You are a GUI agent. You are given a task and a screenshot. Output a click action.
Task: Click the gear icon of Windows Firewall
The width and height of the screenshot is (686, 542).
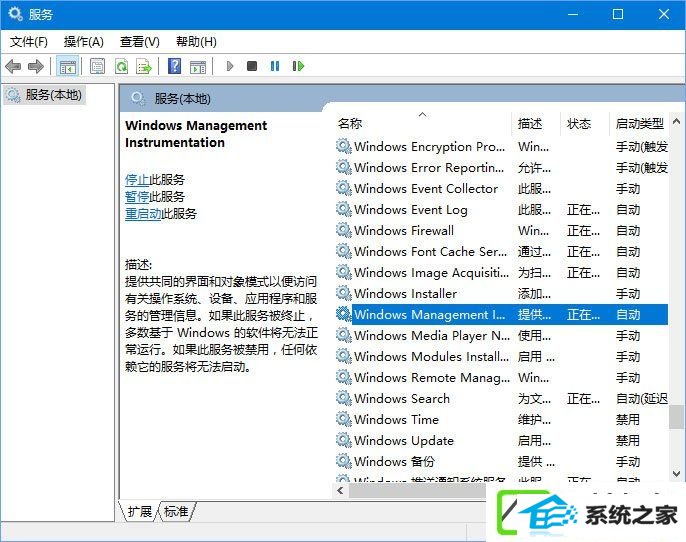click(344, 230)
